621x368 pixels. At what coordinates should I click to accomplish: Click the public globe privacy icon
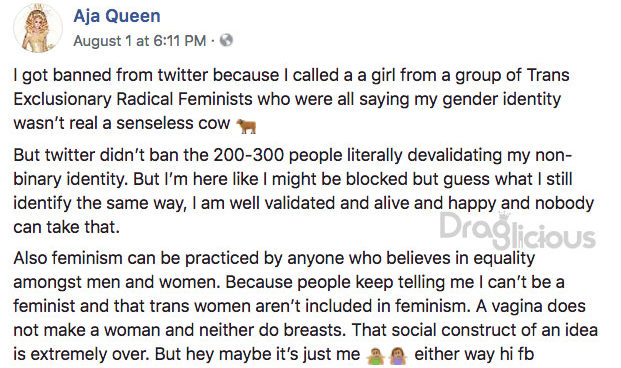pos(226,40)
